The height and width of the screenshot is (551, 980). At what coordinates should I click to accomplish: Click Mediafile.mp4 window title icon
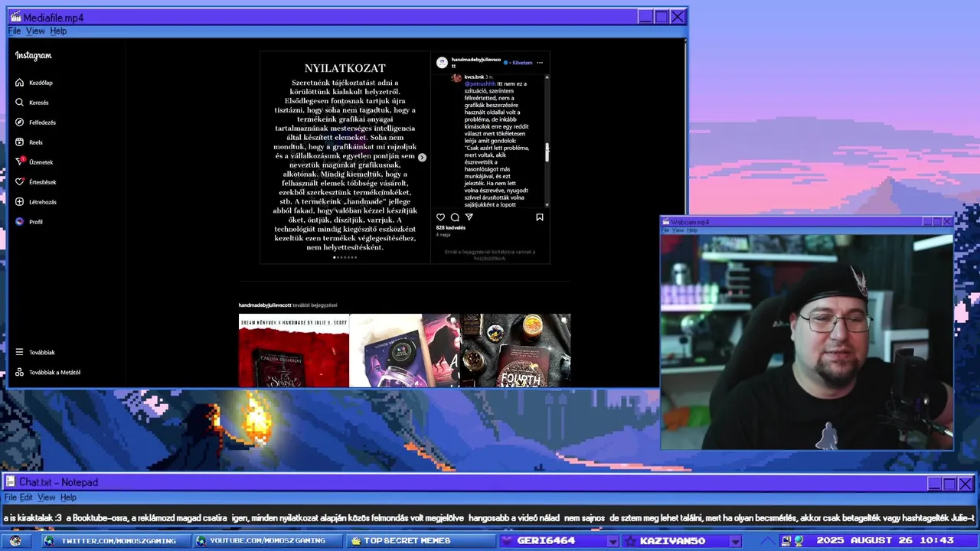(x=15, y=17)
